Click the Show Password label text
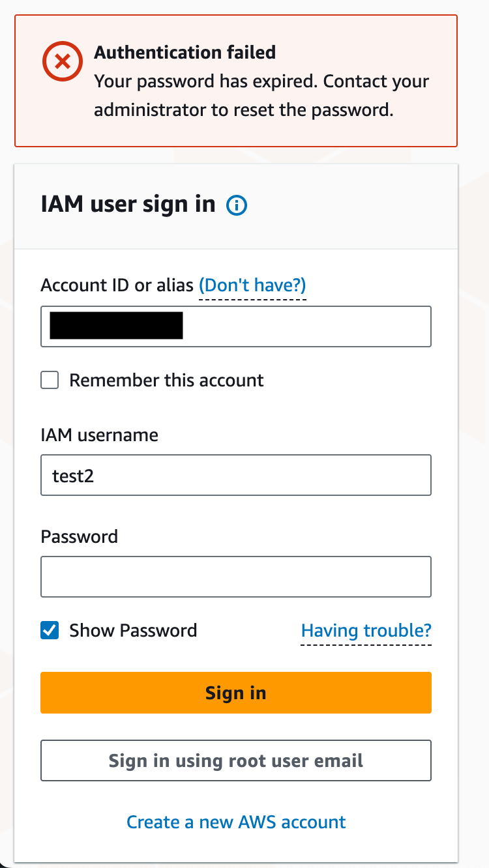The image size is (489, 868). pos(133,631)
